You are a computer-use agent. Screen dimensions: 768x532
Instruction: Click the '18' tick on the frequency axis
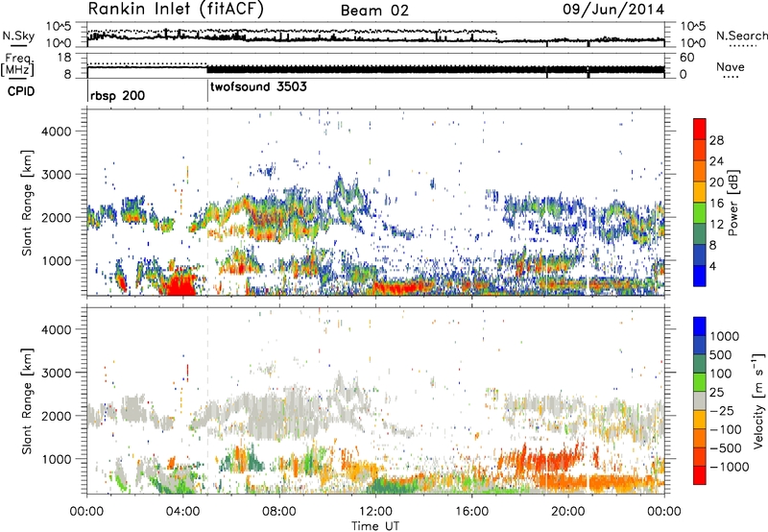[x=64, y=58]
